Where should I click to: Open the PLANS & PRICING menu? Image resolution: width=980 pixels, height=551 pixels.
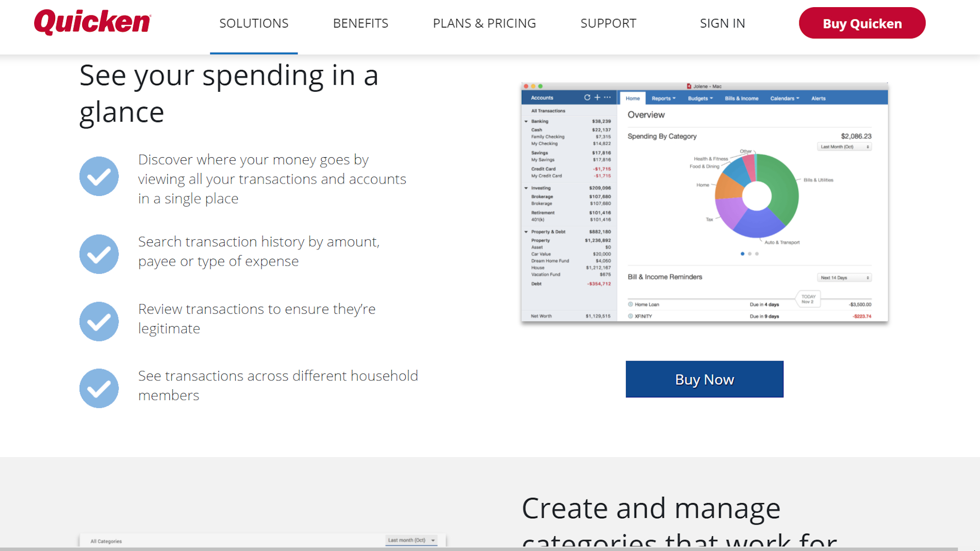pos(484,23)
